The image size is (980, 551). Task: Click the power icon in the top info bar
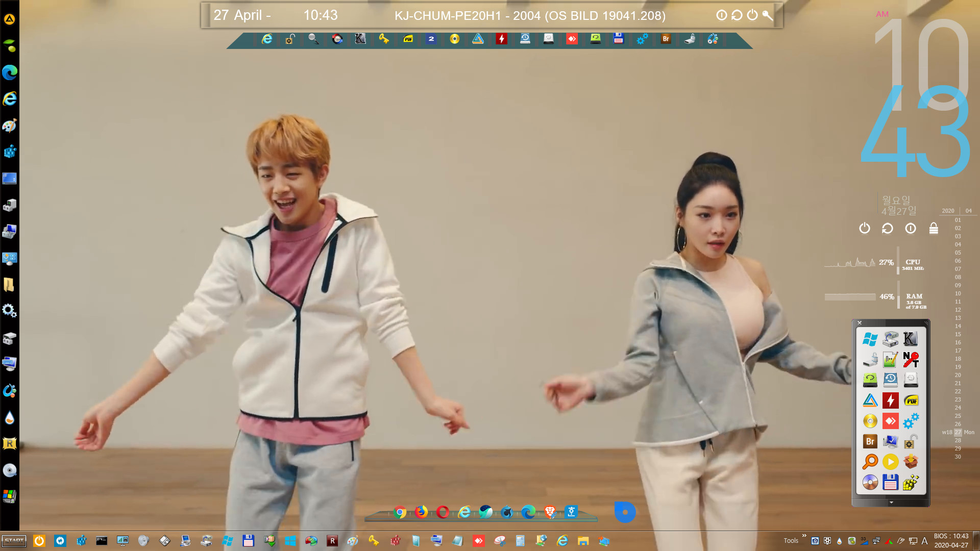[x=752, y=15]
